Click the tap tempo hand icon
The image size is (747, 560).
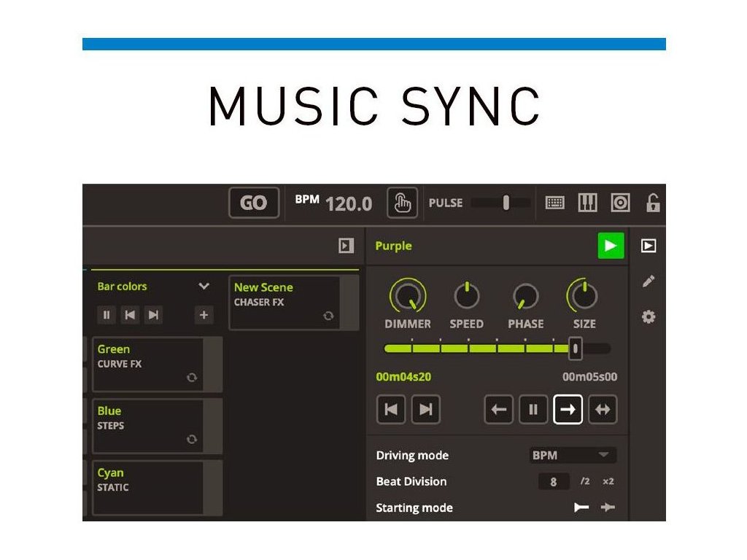point(400,203)
